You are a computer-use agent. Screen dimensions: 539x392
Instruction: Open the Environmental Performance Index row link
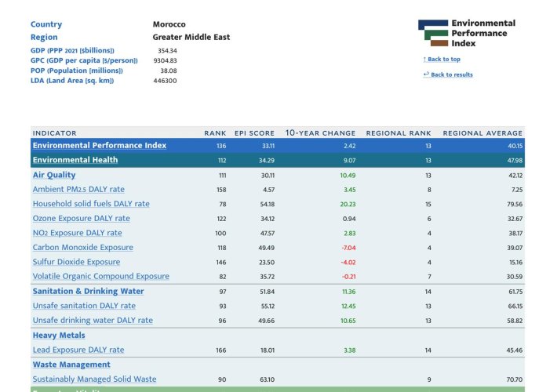point(100,145)
